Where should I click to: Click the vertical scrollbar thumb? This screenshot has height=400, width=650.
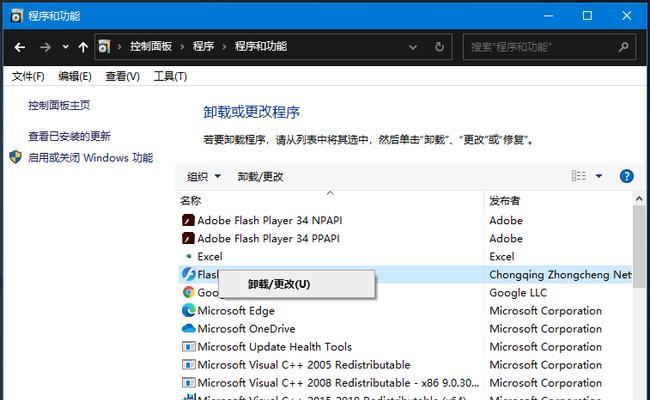639,246
